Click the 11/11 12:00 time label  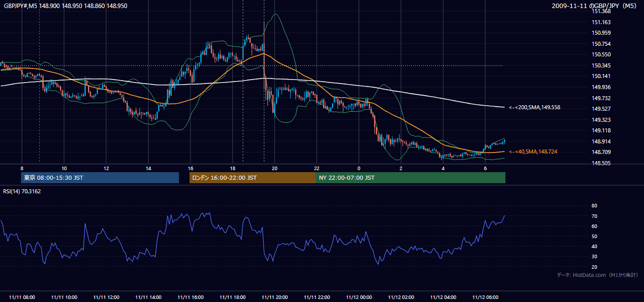[x=106, y=297]
